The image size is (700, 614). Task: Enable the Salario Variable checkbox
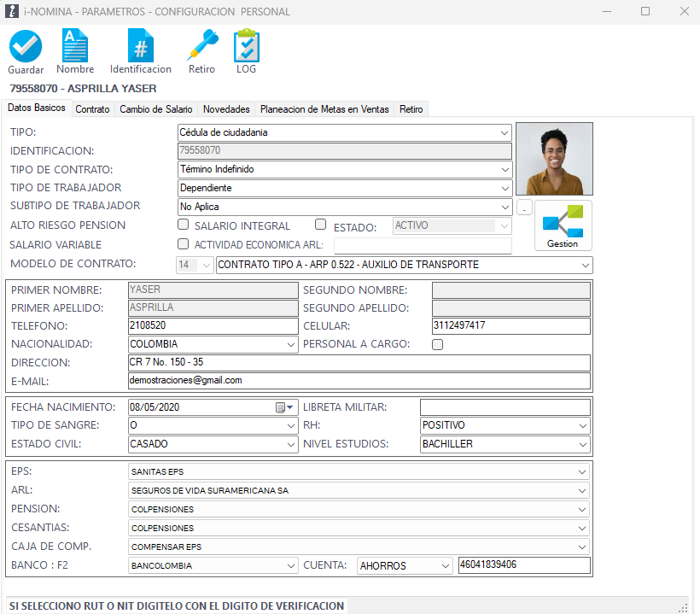tap(183, 245)
